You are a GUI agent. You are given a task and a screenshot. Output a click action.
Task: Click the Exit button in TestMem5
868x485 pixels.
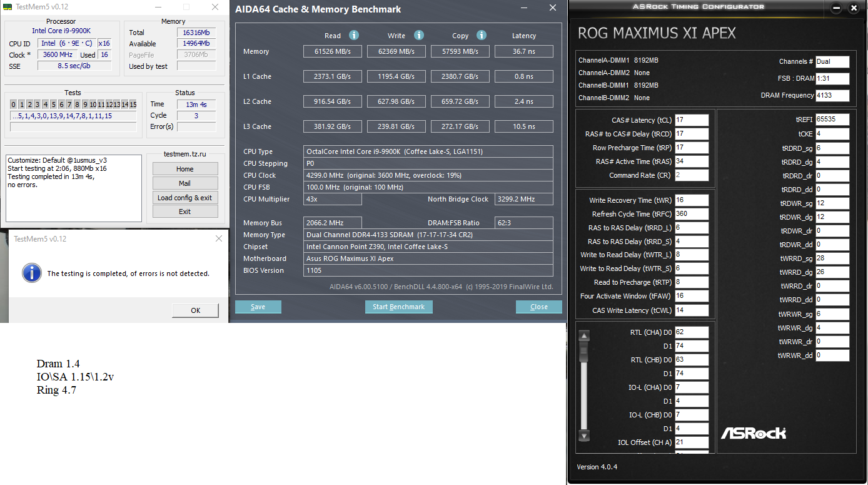click(x=185, y=212)
